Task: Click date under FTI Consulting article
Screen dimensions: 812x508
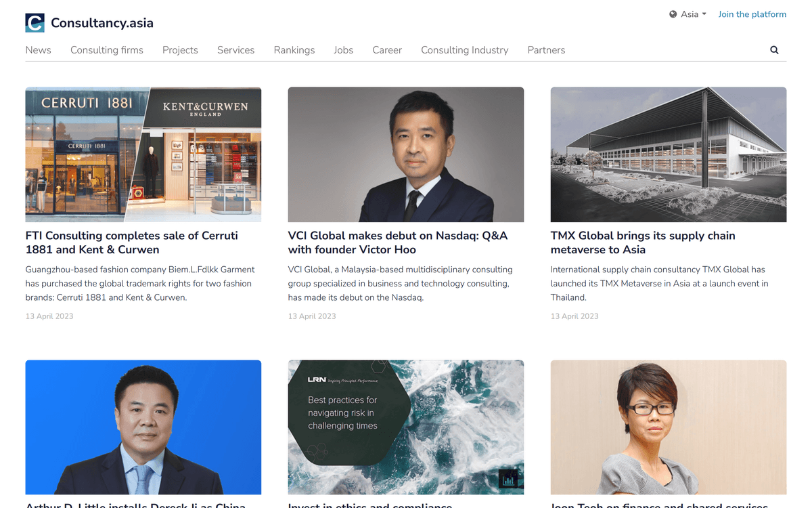Action: click(49, 316)
